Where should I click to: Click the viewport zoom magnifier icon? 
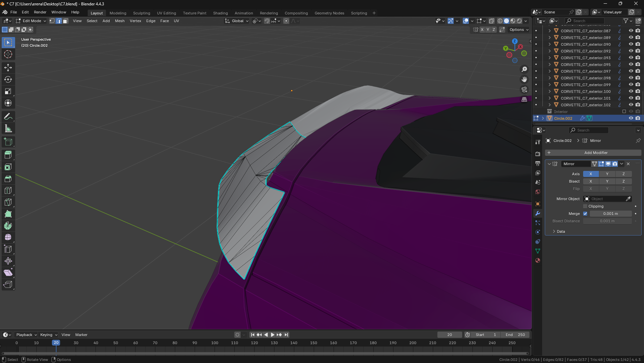(x=524, y=69)
